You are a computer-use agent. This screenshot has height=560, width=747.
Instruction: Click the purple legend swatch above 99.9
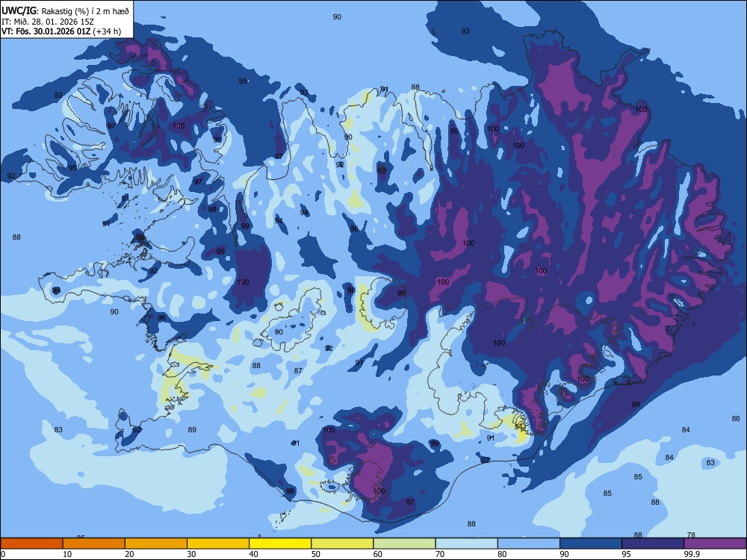pos(715,544)
